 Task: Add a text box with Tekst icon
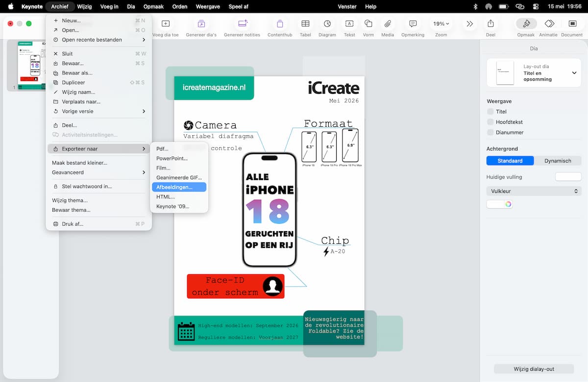tap(349, 24)
